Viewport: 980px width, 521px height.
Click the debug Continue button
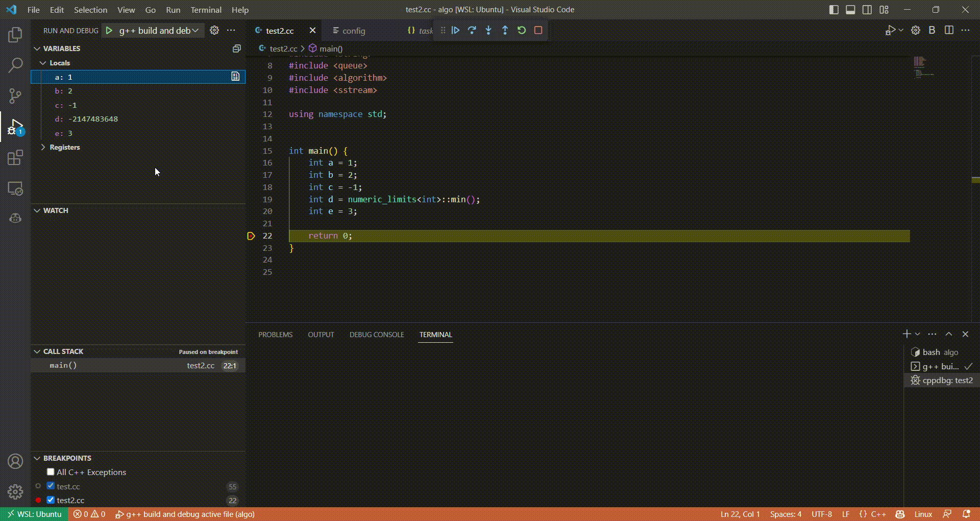456,31
